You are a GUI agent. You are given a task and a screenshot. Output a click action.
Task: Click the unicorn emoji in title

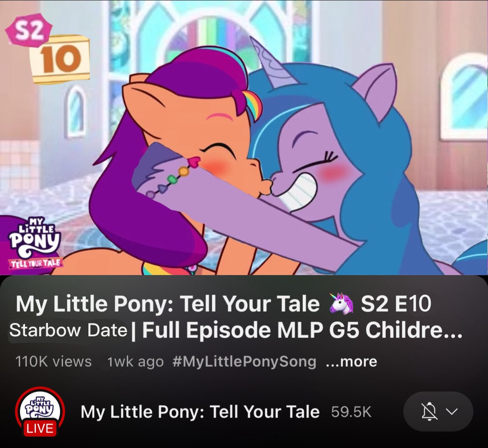point(341,303)
